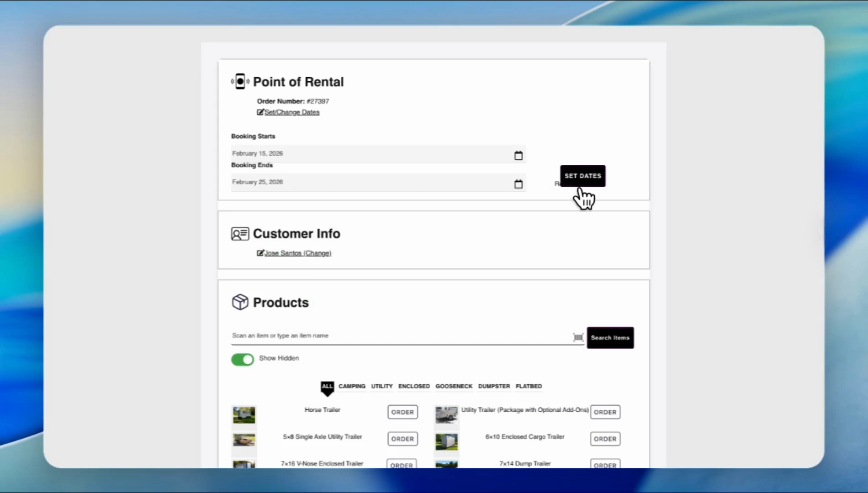The width and height of the screenshot is (868, 493).
Task: Click the Point of Rental logo icon
Action: point(240,82)
